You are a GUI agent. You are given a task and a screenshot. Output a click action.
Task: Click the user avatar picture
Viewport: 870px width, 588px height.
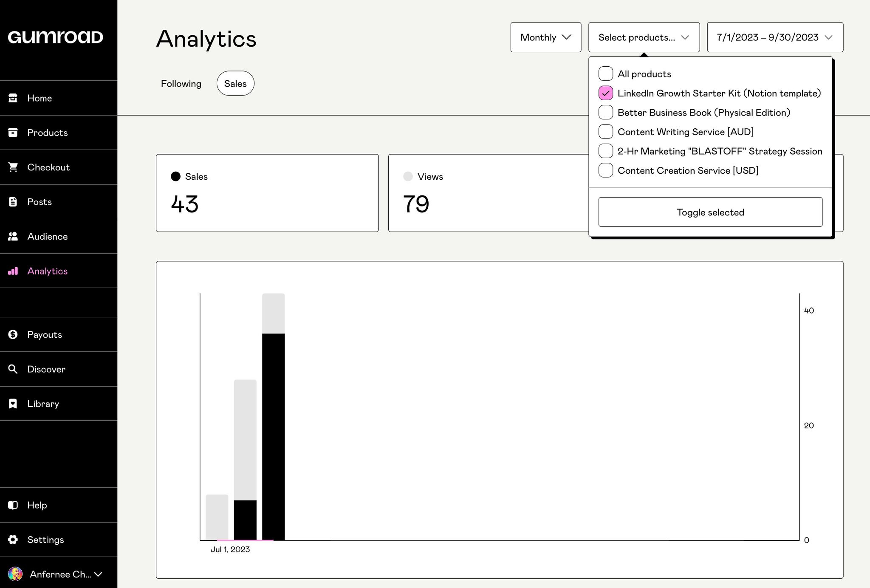15,574
